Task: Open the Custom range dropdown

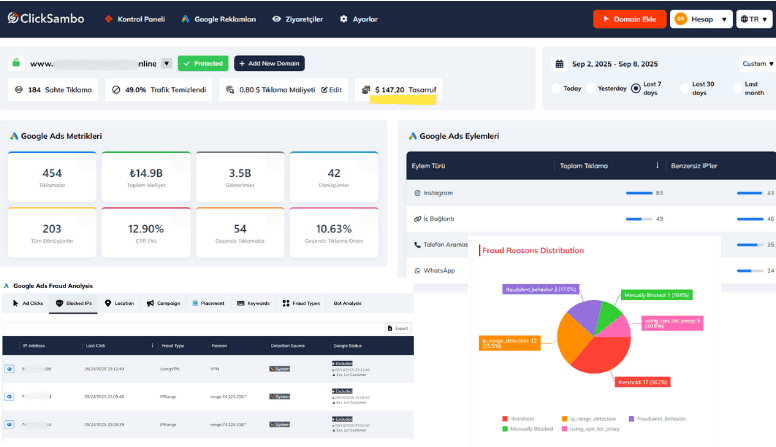Action: [x=757, y=63]
